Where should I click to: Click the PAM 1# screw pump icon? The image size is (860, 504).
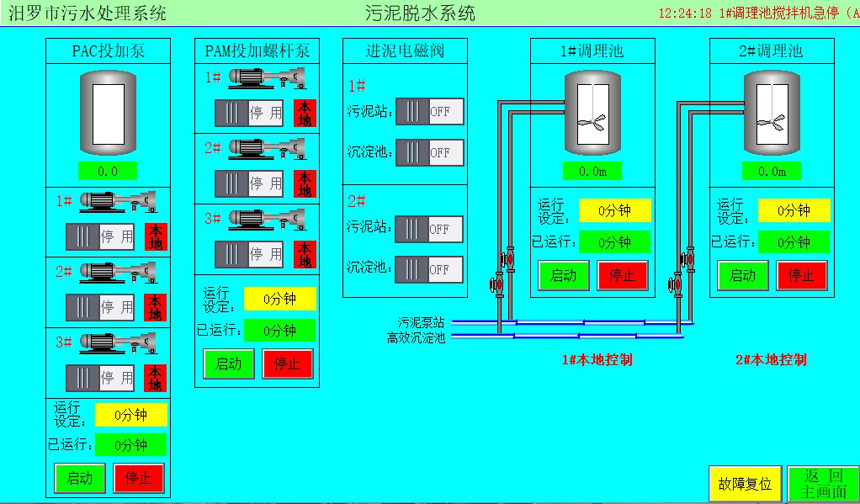pyautogui.click(x=266, y=77)
